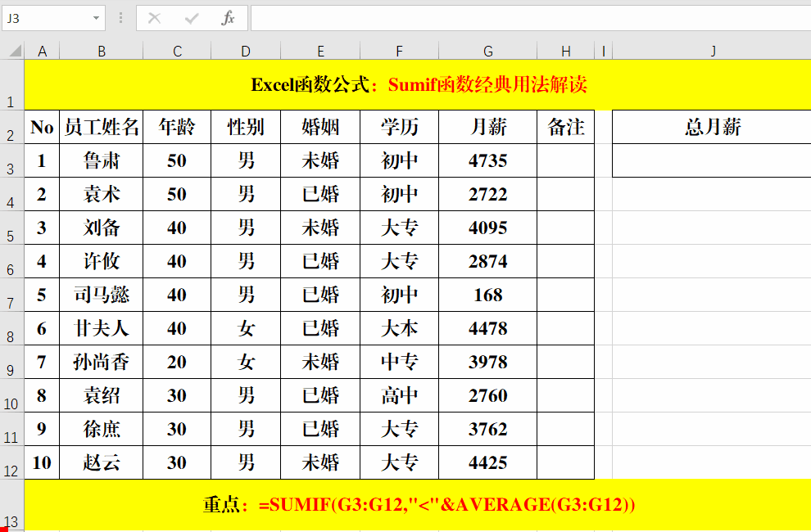
Task: Click salary cell 3978
Action: coord(487,363)
